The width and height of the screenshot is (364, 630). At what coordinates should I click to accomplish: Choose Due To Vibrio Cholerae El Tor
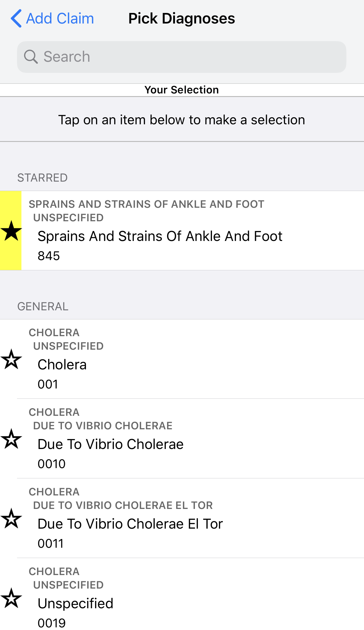[x=130, y=524]
